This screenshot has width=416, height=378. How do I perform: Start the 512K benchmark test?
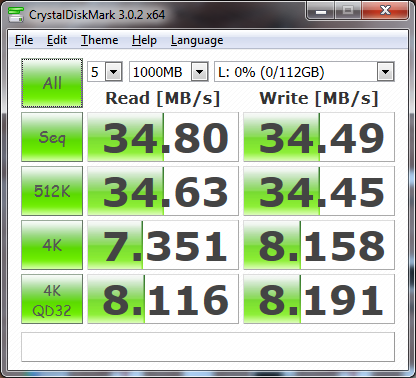(x=52, y=191)
